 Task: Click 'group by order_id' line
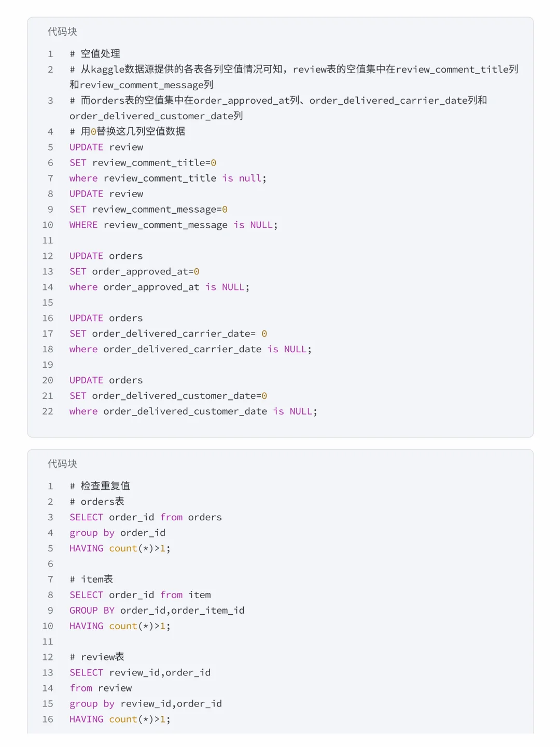(118, 533)
